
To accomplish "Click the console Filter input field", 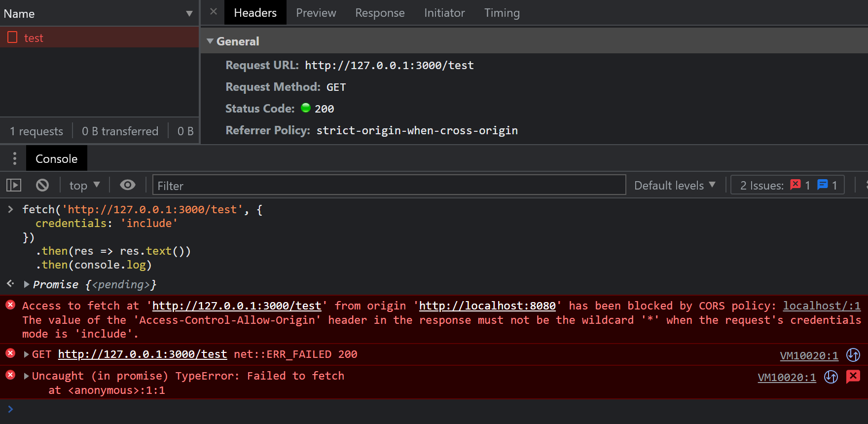I will (x=389, y=186).
